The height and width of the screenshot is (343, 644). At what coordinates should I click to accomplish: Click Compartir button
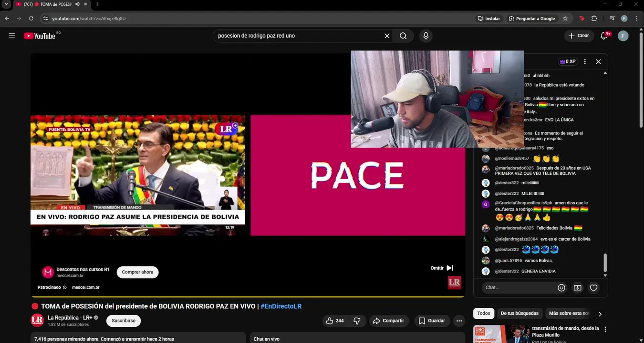(389, 321)
